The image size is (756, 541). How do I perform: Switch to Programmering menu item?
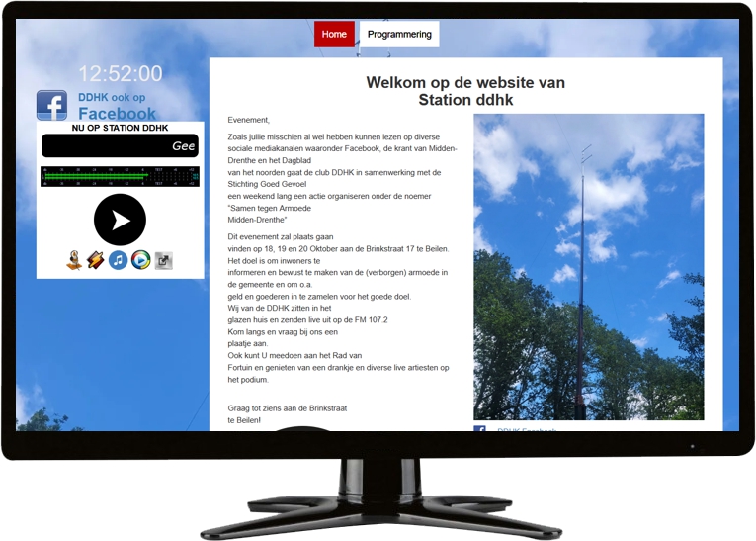pyautogui.click(x=399, y=35)
